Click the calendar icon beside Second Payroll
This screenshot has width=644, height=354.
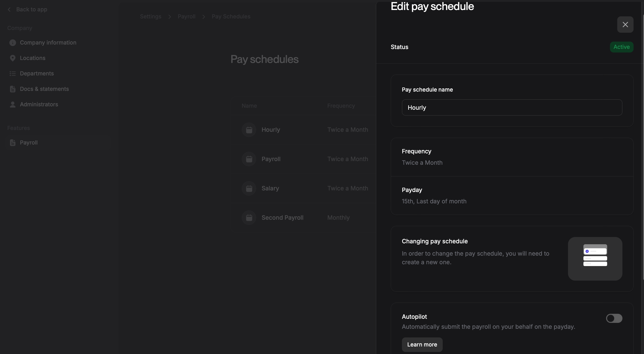[249, 217]
